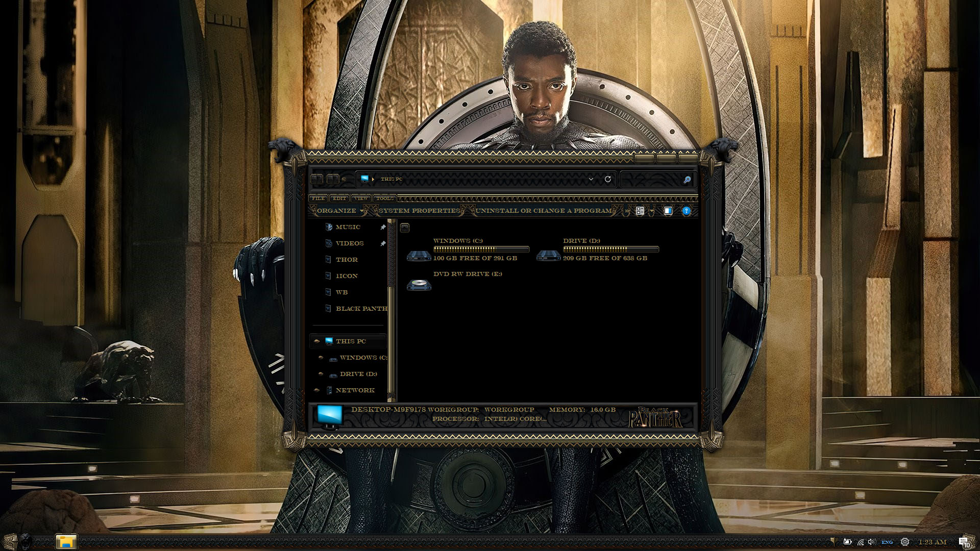Viewport: 980px width, 551px height.
Task: Open the address bar history dropdown
Action: point(591,179)
